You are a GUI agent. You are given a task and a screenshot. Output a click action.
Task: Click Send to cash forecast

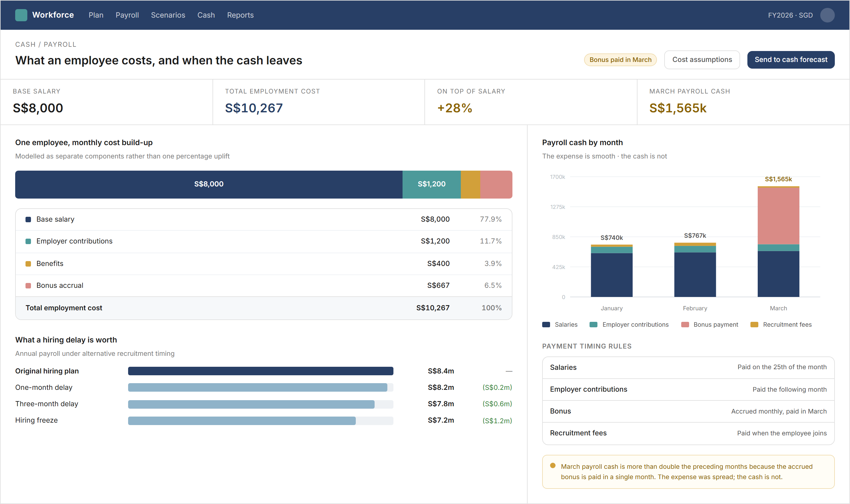[790, 60]
